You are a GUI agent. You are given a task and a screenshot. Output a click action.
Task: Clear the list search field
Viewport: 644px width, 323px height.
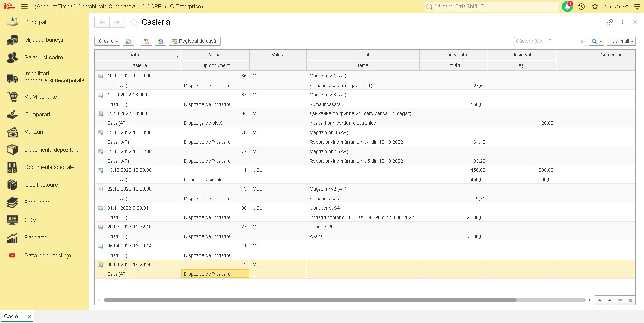coord(582,41)
